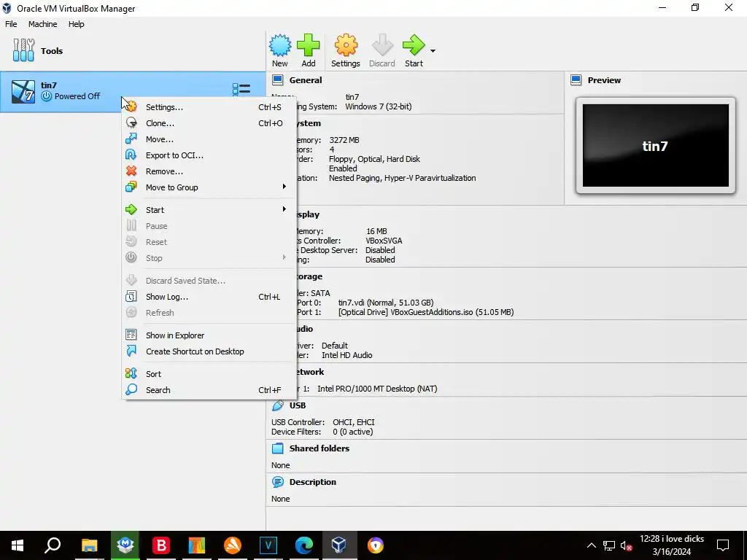Click the Shared folders folder icon
747x560 pixels.
coord(277,448)
